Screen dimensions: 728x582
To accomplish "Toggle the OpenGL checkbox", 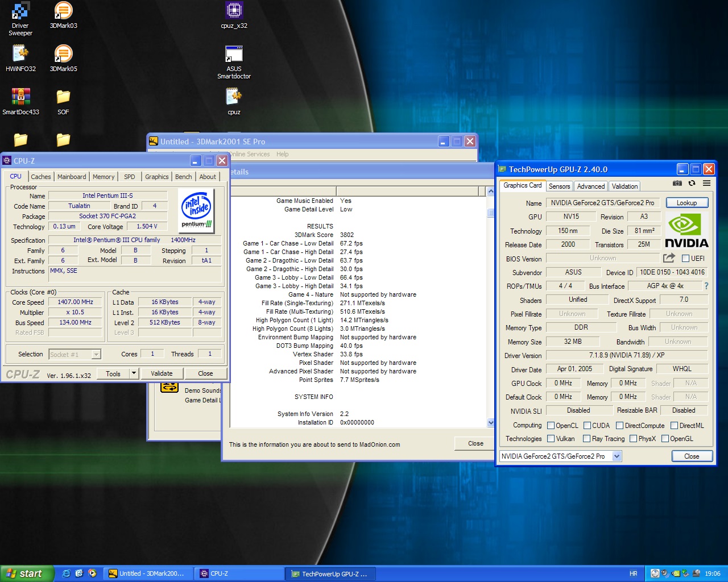I will [665, 438].
